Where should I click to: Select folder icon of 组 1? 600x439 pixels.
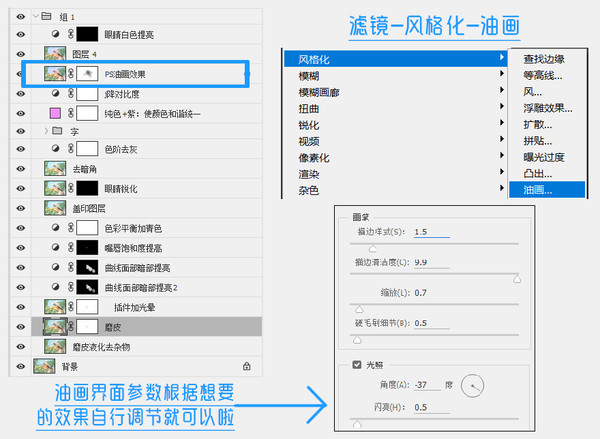[x=46, y=16]
